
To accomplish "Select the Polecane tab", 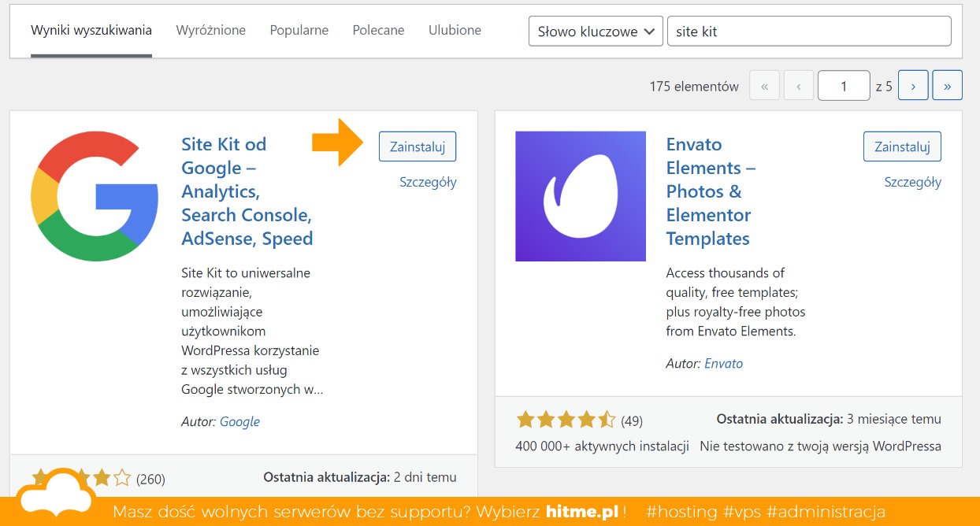I will point(378,30).
